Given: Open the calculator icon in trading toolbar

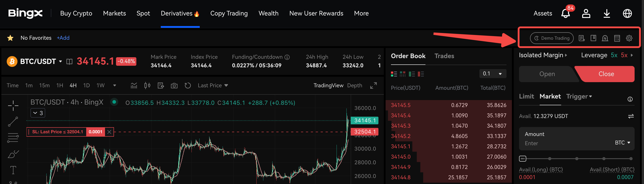Looking at the screenshot, I should point(617,38).
